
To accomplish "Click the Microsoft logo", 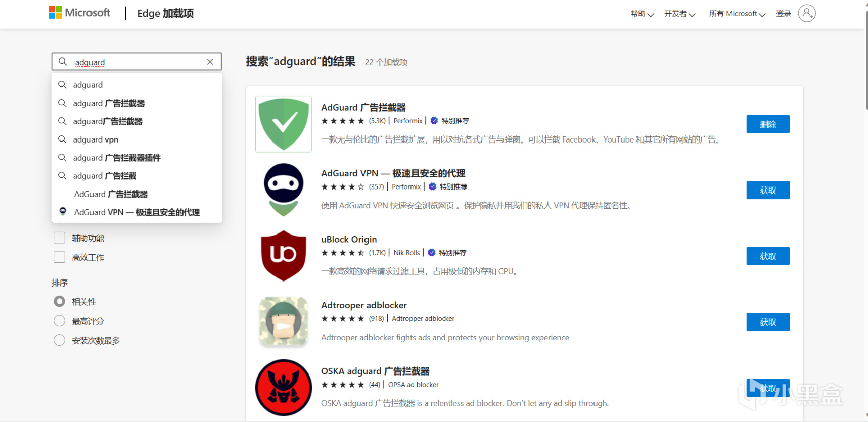I will (79, 13).
